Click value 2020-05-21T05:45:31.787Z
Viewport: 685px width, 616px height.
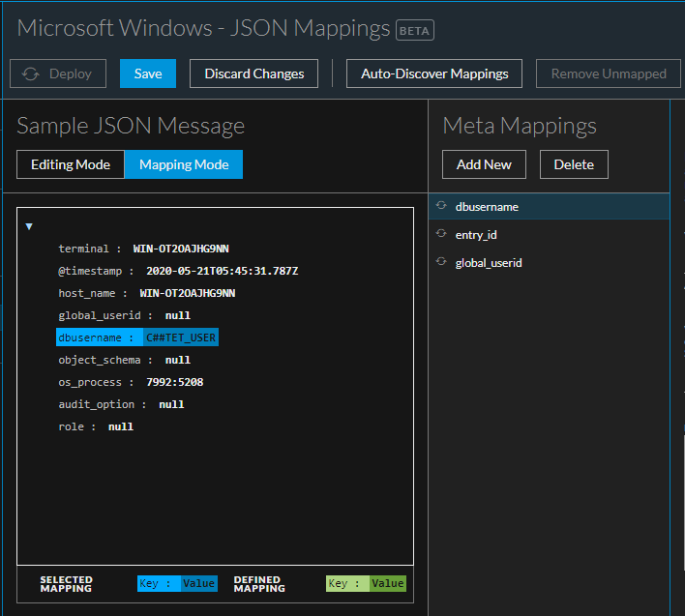223,271
